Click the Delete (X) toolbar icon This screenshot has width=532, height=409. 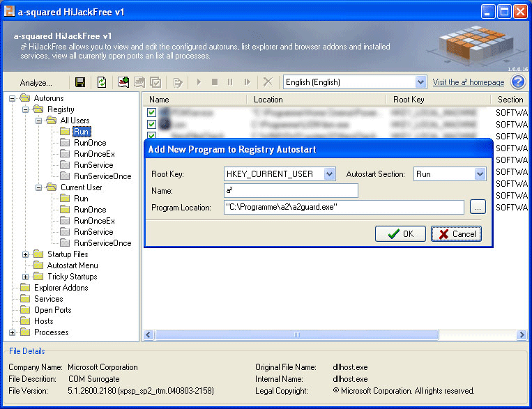tap(268, 82)
